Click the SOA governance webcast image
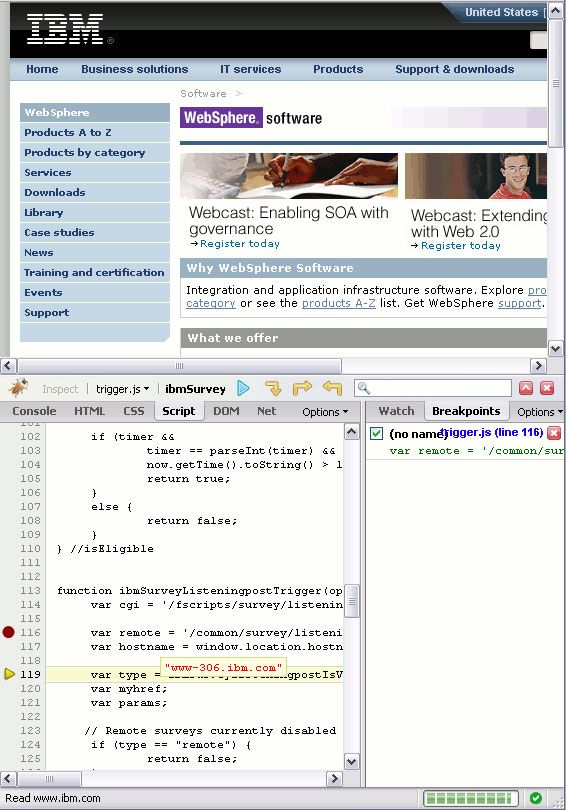The image size is (566, 810). (x=289, y=176)
